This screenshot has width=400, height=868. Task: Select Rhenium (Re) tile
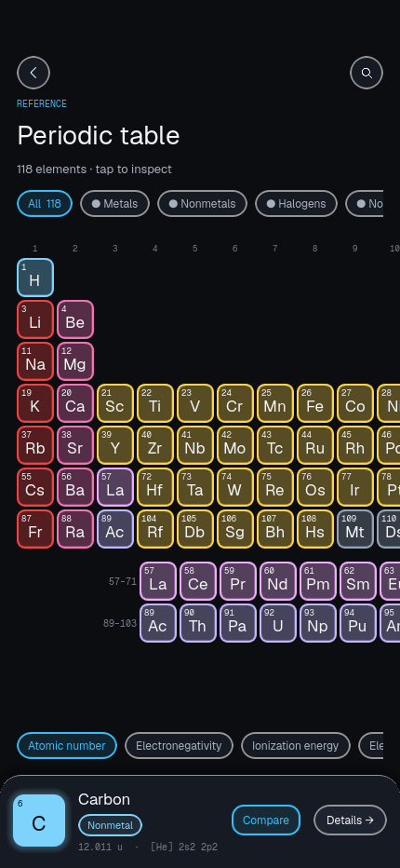point(275,487)
